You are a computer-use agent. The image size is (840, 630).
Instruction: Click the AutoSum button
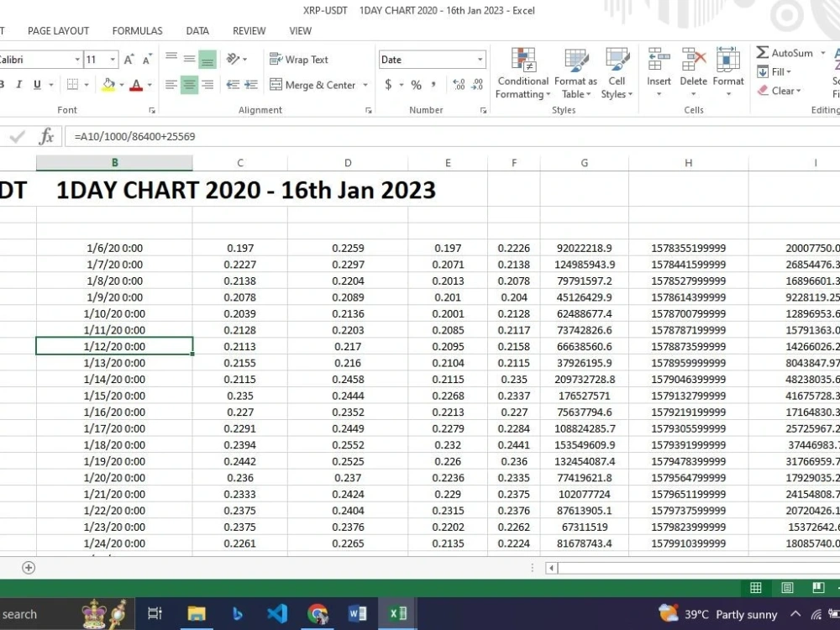pos(785,52)
